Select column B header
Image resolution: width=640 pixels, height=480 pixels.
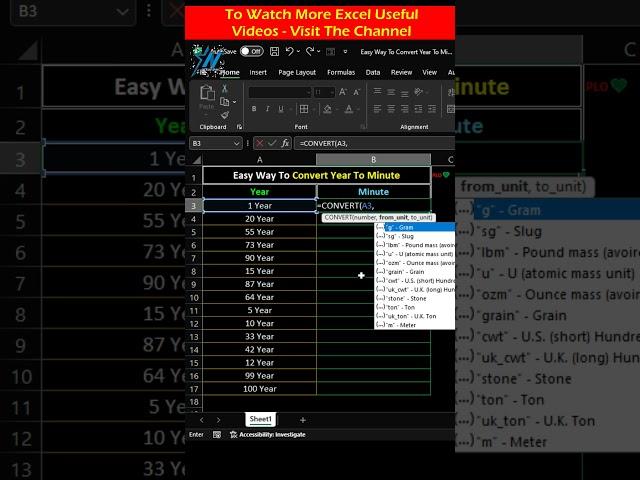pyautogui.click(x=373, y=160)
